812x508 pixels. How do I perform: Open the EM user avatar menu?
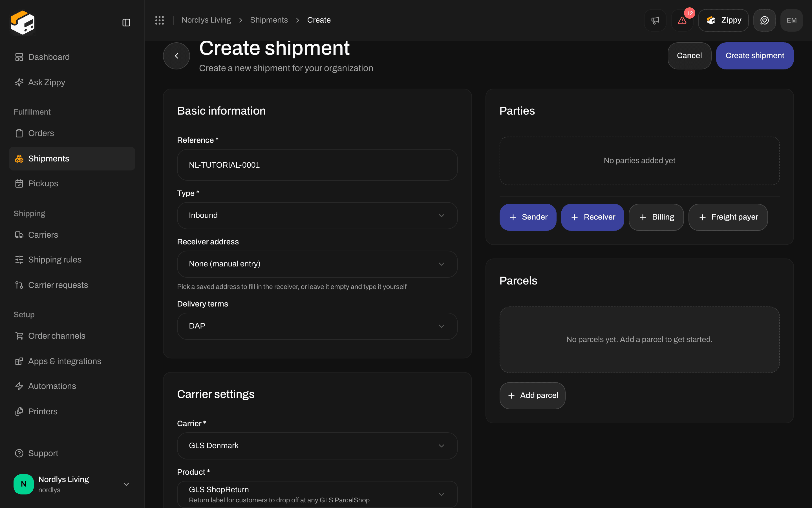[x=791, y=20]
